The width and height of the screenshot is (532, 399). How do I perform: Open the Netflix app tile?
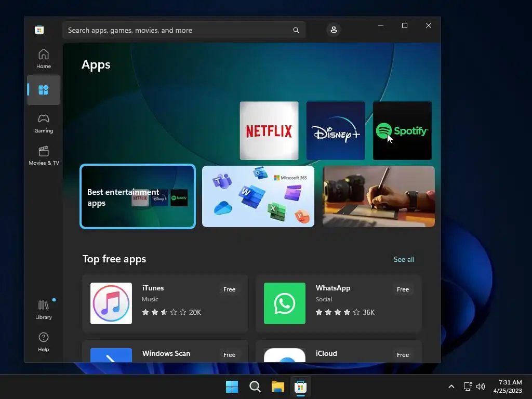269,130
